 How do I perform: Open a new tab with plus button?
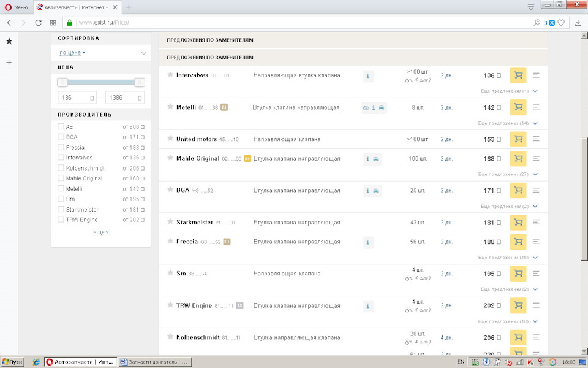click(129, 7)
